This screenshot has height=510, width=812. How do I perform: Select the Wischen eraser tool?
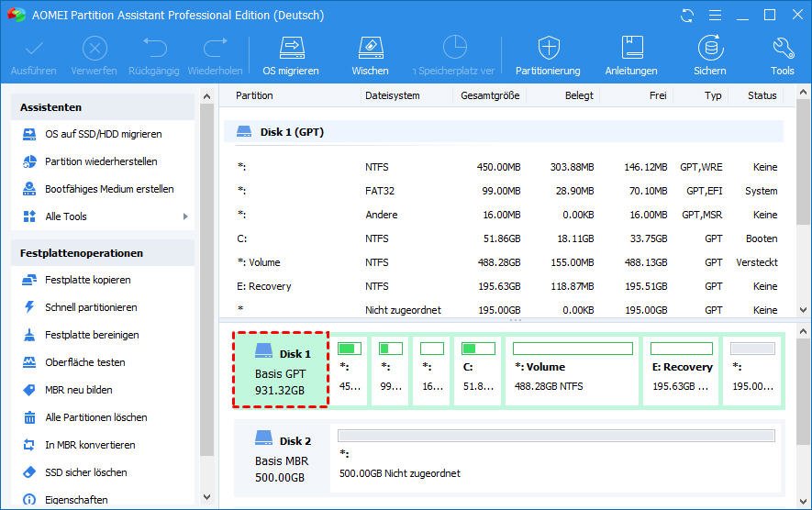[370, 55]
